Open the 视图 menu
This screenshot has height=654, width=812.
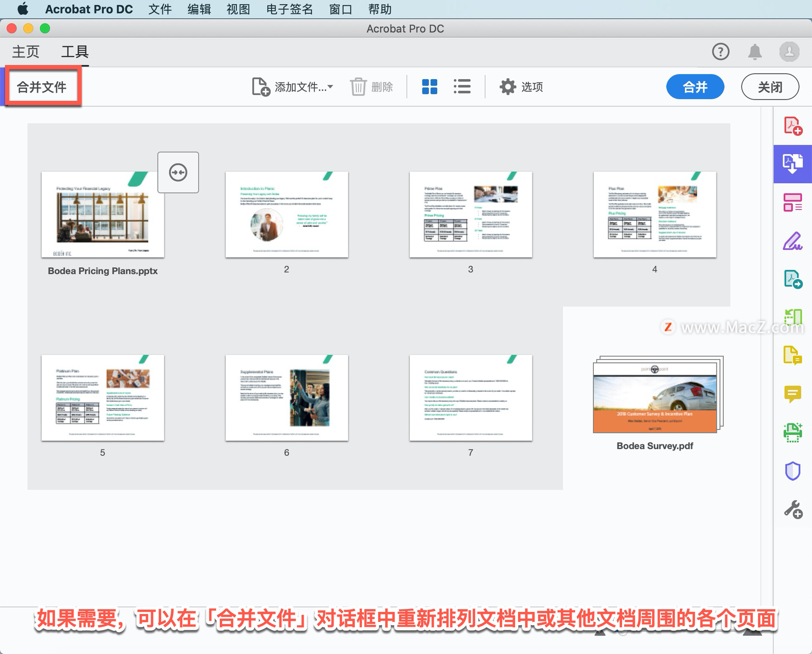tap(238, 9)
